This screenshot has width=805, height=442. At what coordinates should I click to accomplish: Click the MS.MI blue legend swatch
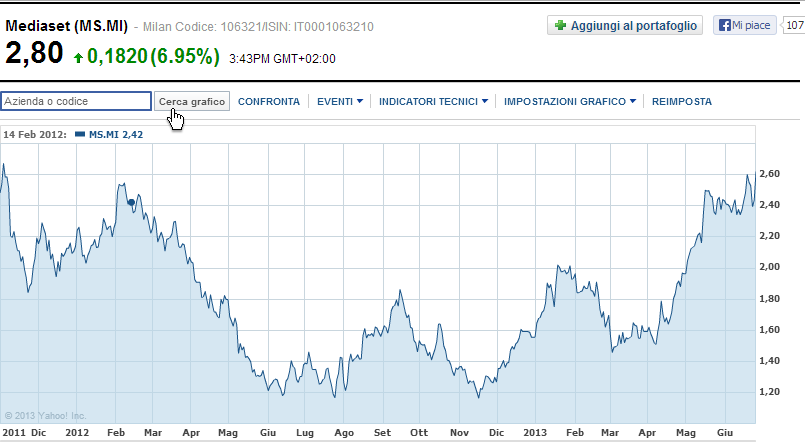tap(80, 133)
